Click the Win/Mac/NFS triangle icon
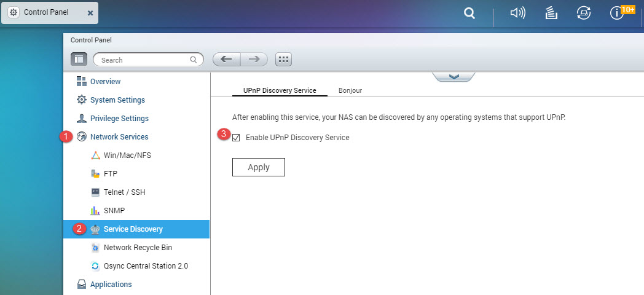 95,155
